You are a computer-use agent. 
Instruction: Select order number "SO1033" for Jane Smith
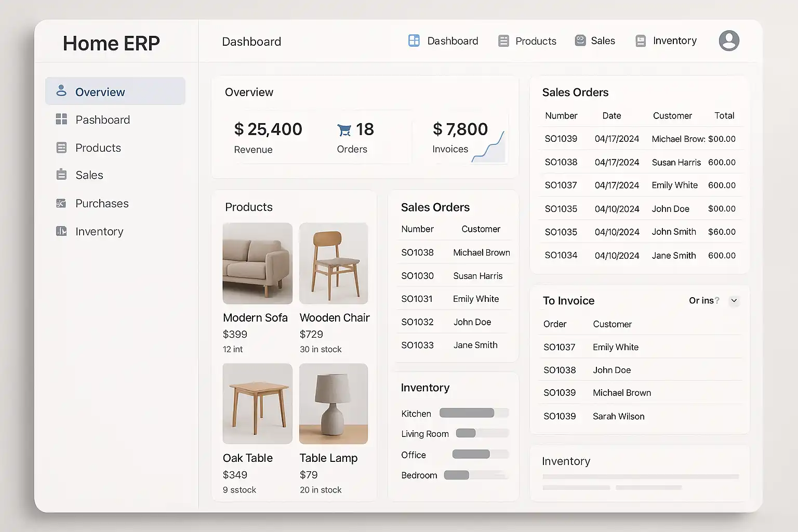pos(417,345)
